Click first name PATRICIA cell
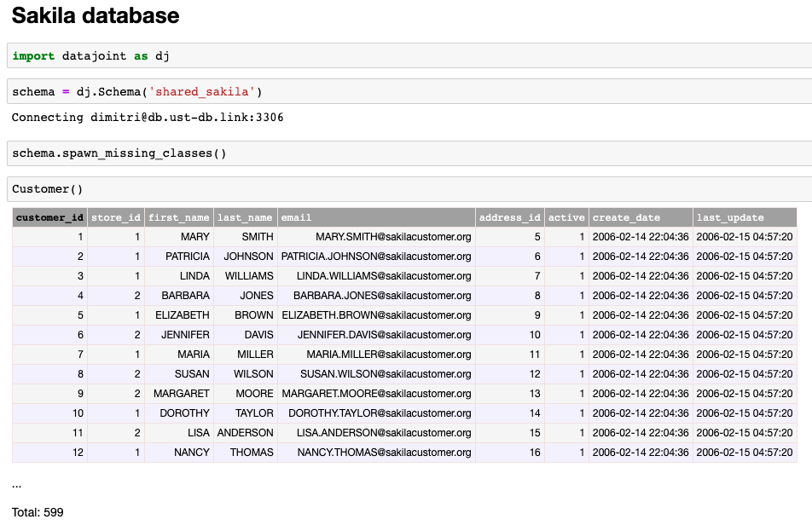 click(178, 257)
